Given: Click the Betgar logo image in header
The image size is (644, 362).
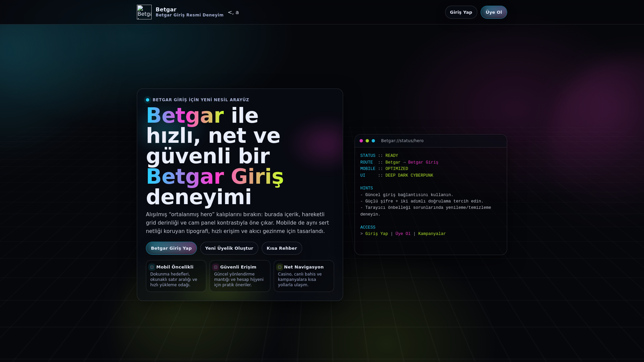Looking at the screenshot, I should tap(144, 12).
